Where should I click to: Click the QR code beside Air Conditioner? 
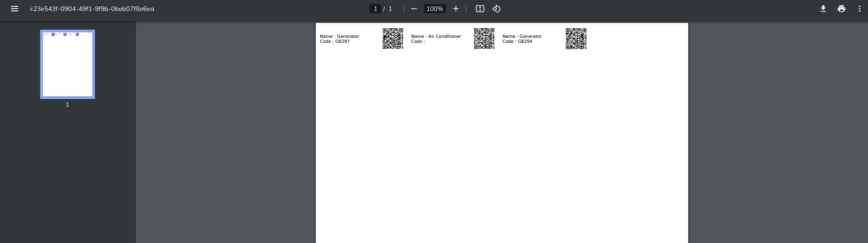[484, 38]
